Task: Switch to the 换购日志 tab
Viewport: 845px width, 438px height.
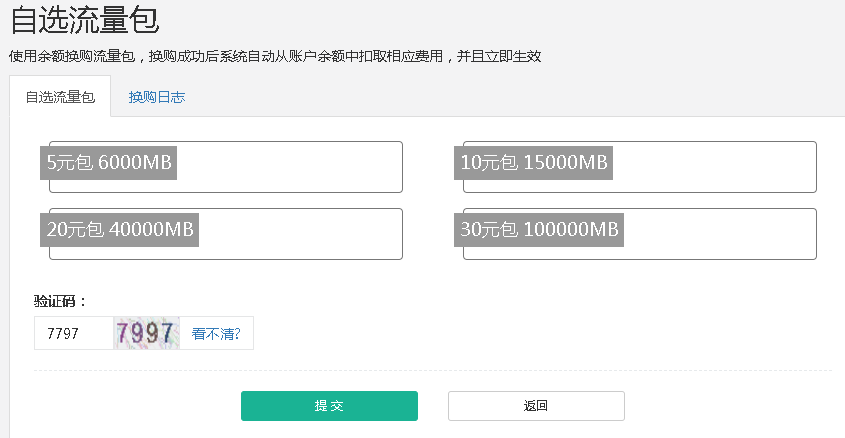Action: (157, 97)
